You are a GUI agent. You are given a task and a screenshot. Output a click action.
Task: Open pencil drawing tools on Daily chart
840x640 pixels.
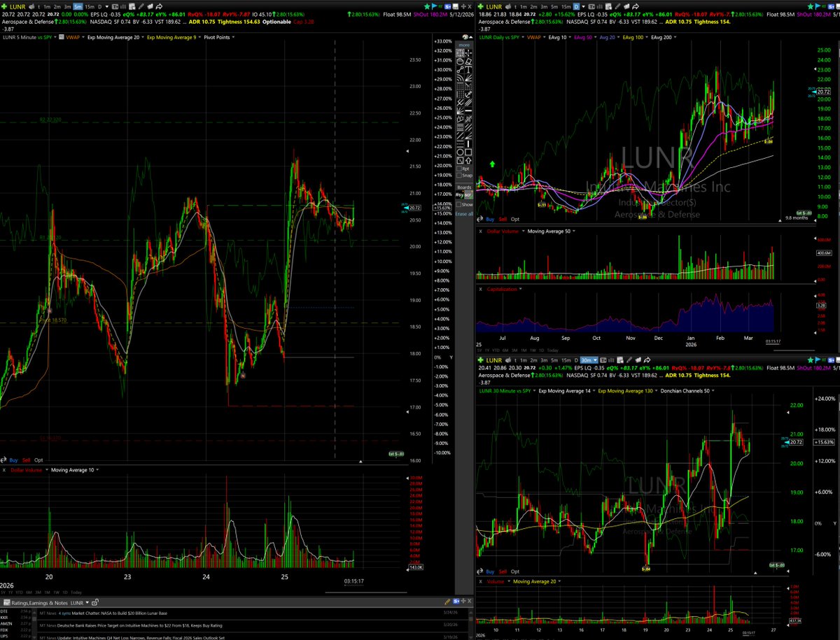pos(617,6)
